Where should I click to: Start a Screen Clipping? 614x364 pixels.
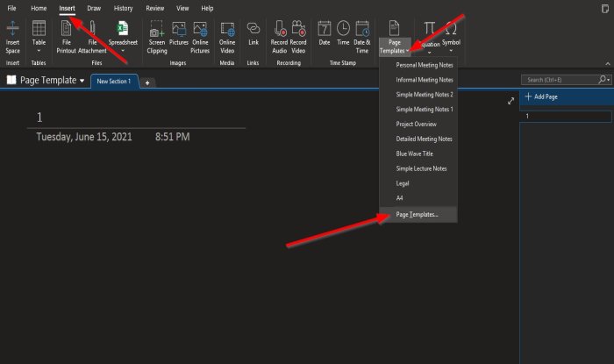coord(157,28)
